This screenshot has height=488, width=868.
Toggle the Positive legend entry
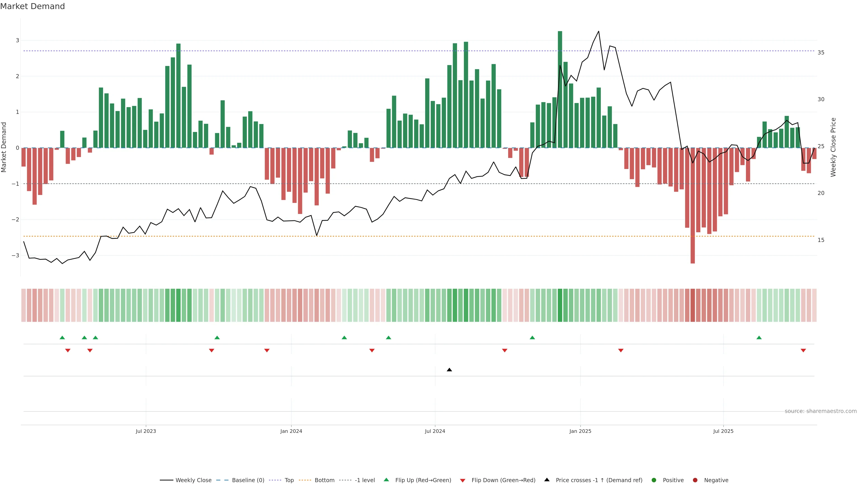pyautogui.click(x=673, y=480)
